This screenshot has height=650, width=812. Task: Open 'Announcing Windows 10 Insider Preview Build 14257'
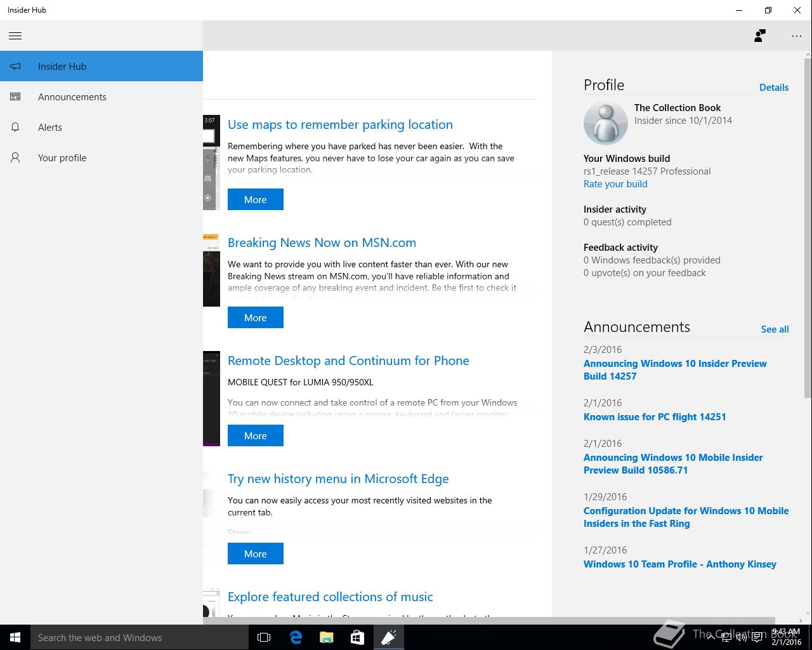click(675, 370)
